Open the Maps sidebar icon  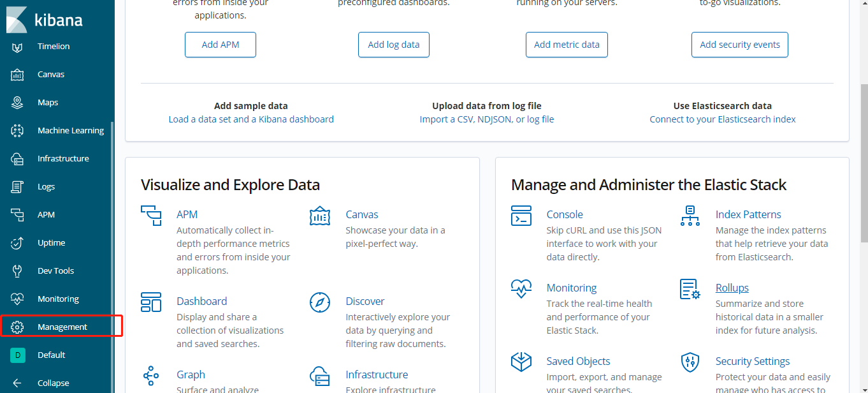click(17, 103)
